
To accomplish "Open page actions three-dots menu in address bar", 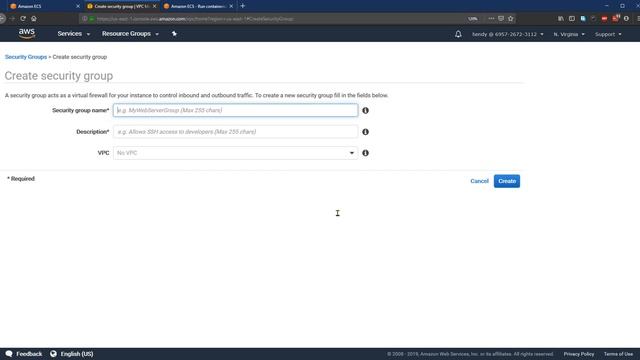I will click(491, 18).
